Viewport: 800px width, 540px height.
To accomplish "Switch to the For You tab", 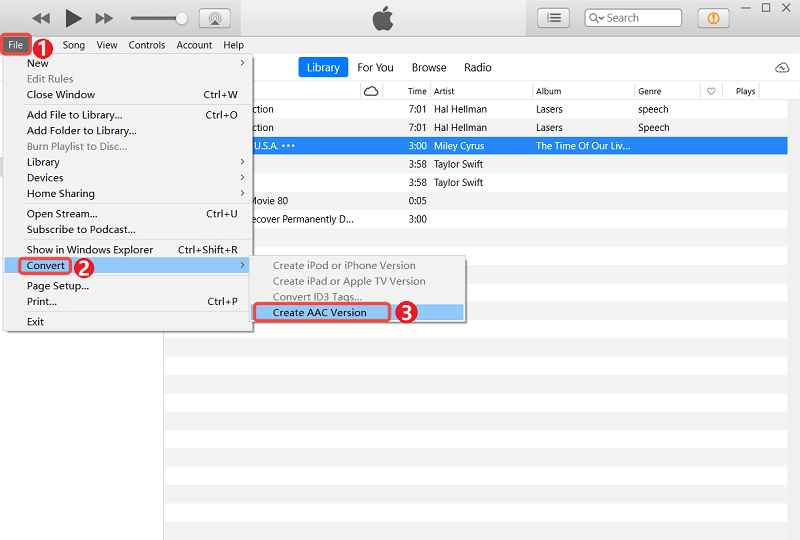I will click(375, 67).
